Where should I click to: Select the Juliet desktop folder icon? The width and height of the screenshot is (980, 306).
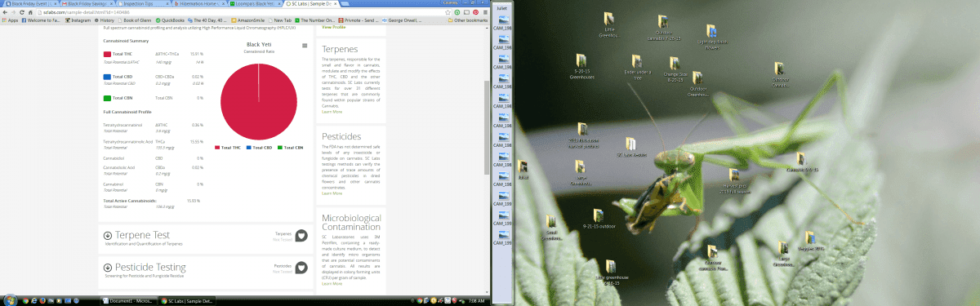[x=523, y=169]
